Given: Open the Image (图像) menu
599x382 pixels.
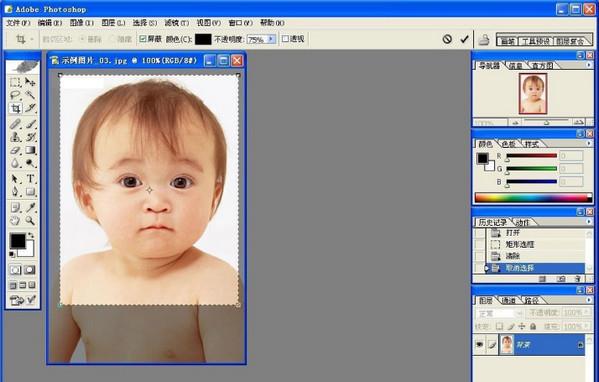Looking at the screenshot, I should [81, 23].
